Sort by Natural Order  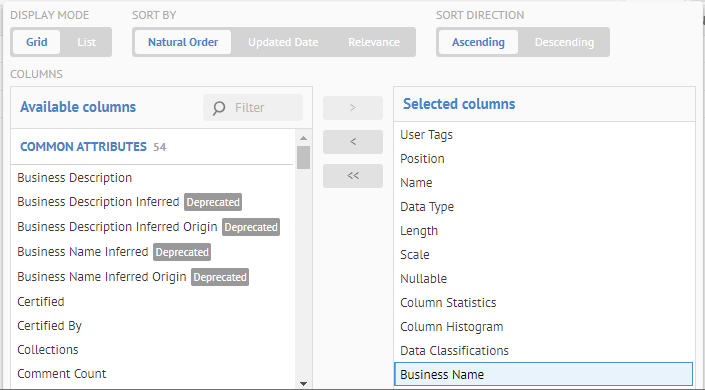pos(183,42)
